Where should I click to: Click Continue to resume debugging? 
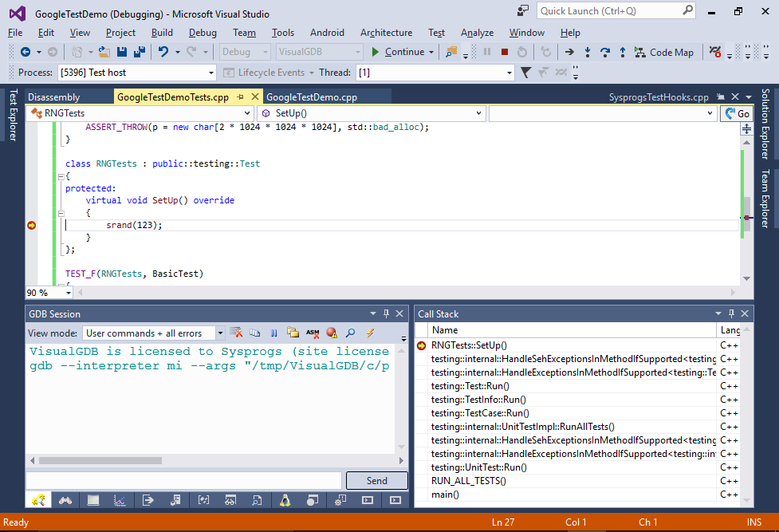[399, 52]
